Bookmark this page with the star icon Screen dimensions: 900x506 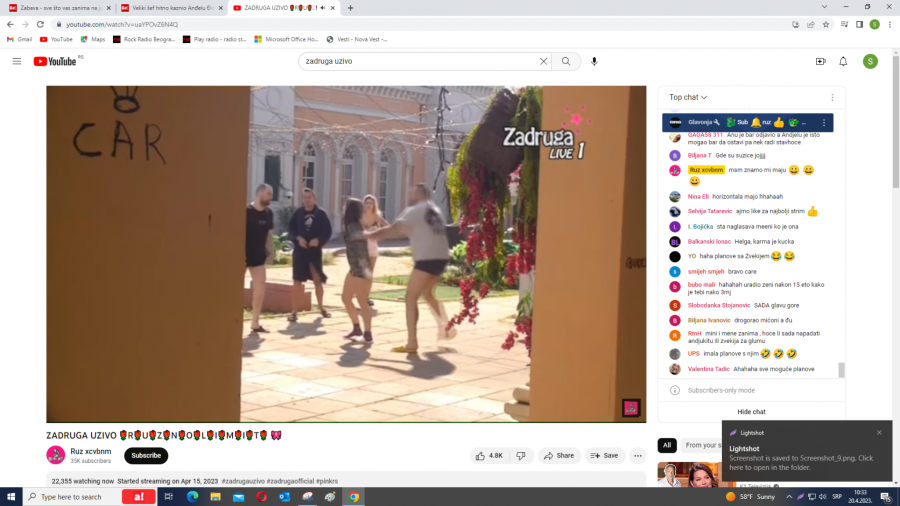tap(826, 24)
